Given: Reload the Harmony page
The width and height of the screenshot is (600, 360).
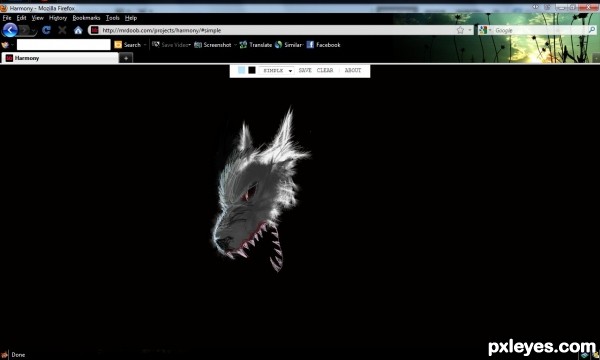Looking at the screenshot, I should click(46, 30).
